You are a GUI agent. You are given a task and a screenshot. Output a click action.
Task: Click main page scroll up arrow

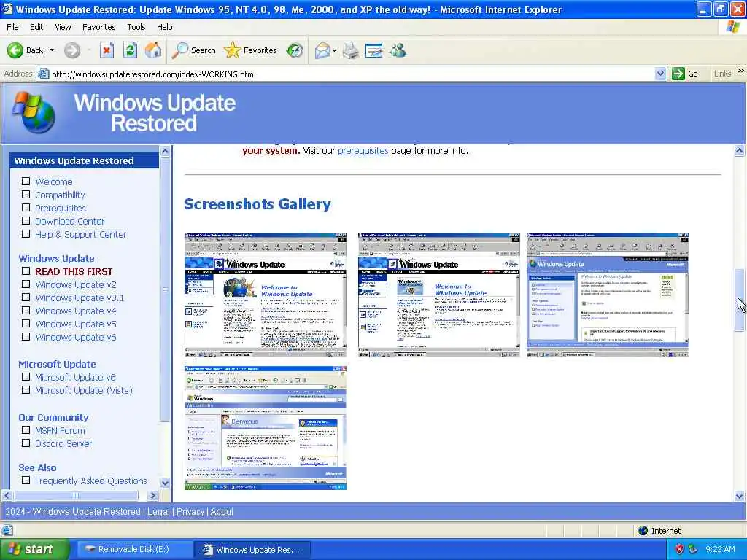[740, 152]
